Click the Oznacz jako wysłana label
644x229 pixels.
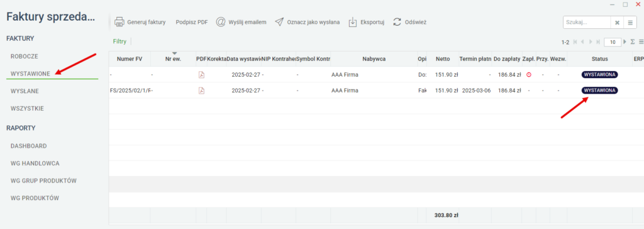coord(313,22)
